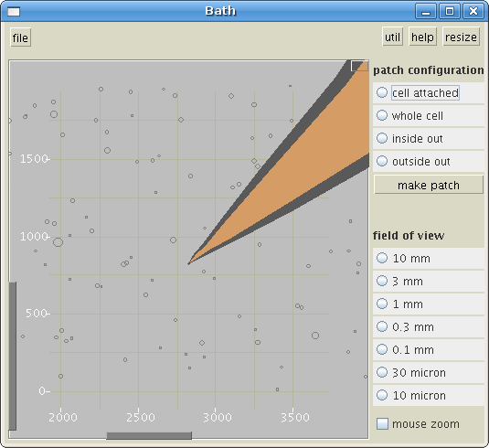Choose the 1 mm field of view
The width and height of the screenshot is (489, 448).
(x=428, y=304)
